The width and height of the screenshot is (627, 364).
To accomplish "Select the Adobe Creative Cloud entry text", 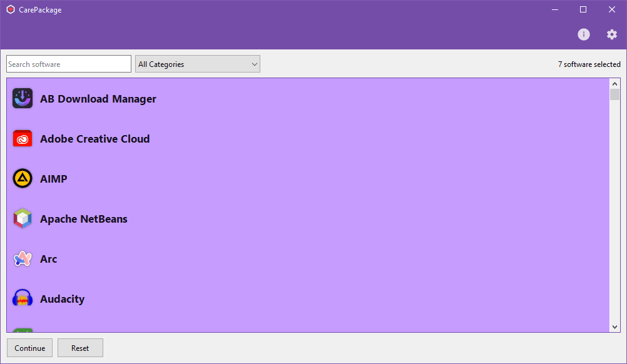I will point(94,139).
